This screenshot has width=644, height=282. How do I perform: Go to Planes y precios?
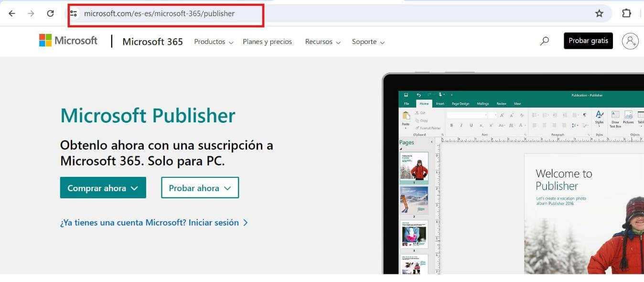[x=267, y=42]
